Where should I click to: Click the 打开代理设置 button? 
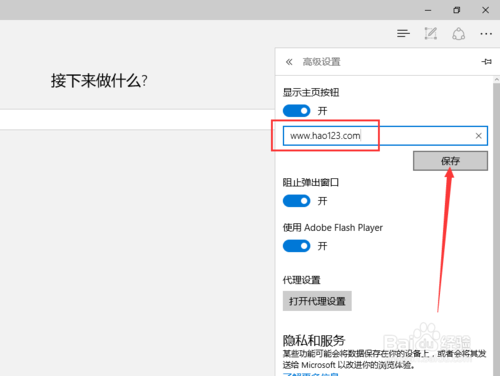tap(317, 301)
